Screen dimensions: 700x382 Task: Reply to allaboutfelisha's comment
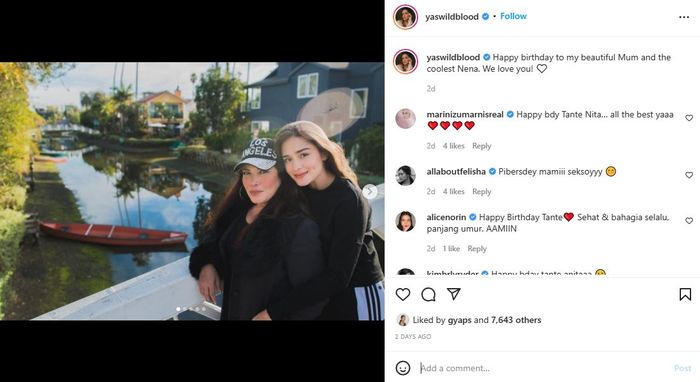[x=482, y=191]
